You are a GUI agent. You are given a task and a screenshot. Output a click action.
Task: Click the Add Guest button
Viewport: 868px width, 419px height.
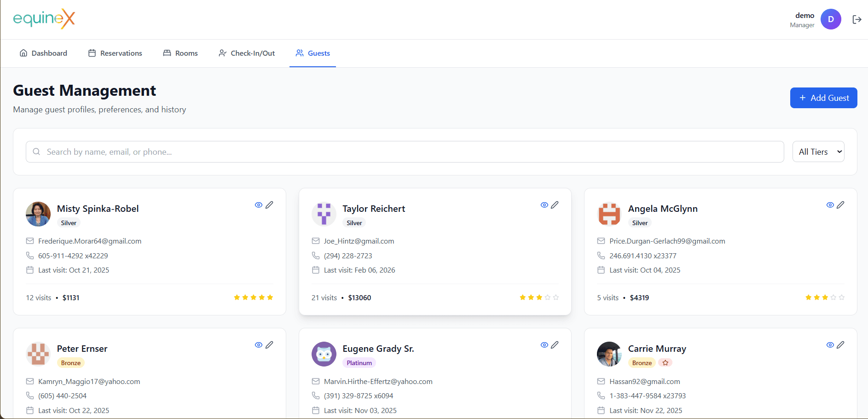[824, 98]
